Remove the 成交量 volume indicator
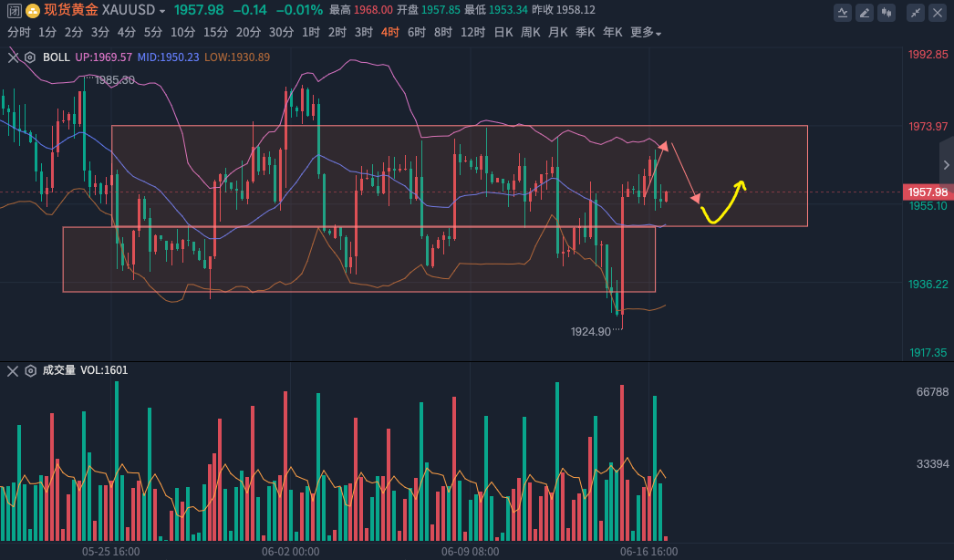The width and height of the screenshot is (954, 560). (x=13, y=370)
